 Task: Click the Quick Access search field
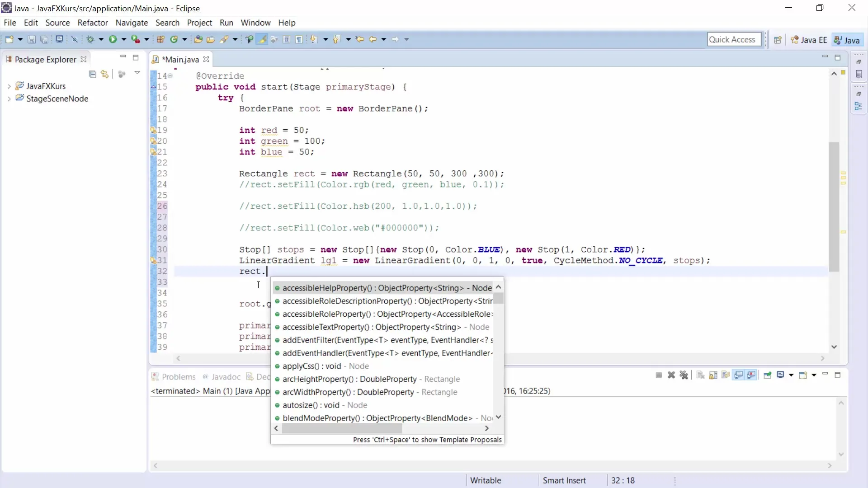[x=734, y=39]
